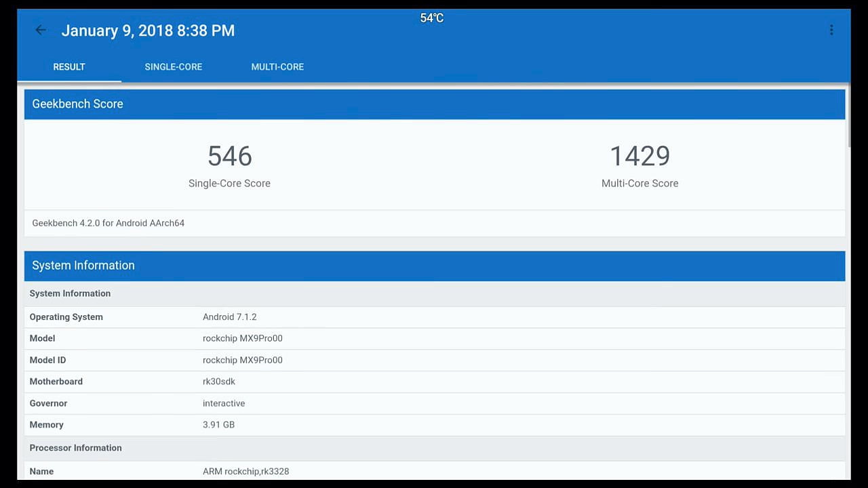Image resolution: width=868 pixels, height=488 pixels.
Task: Open the three-dot overflow menu
Action: (831, 30)
